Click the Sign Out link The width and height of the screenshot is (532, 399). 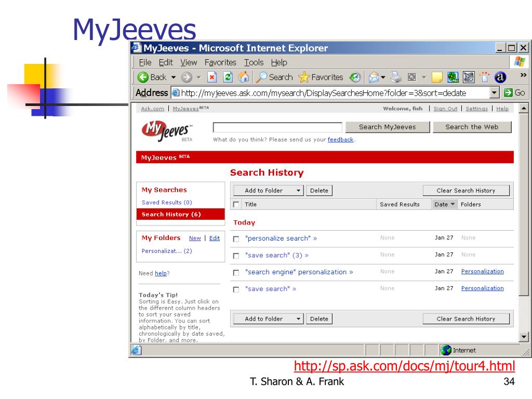445,109
